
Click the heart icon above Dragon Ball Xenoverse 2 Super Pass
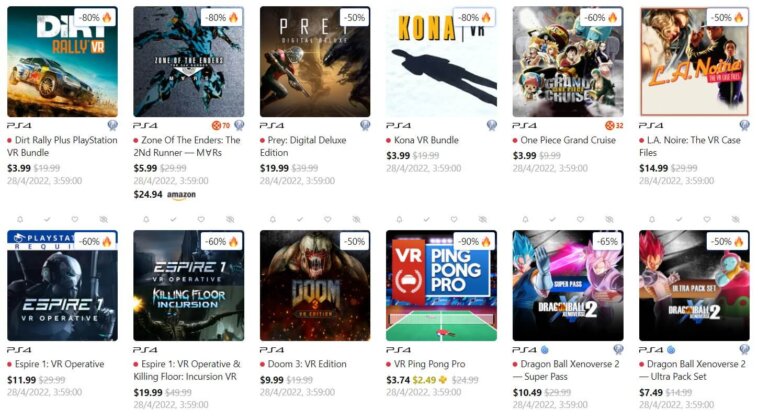(581, 219)
